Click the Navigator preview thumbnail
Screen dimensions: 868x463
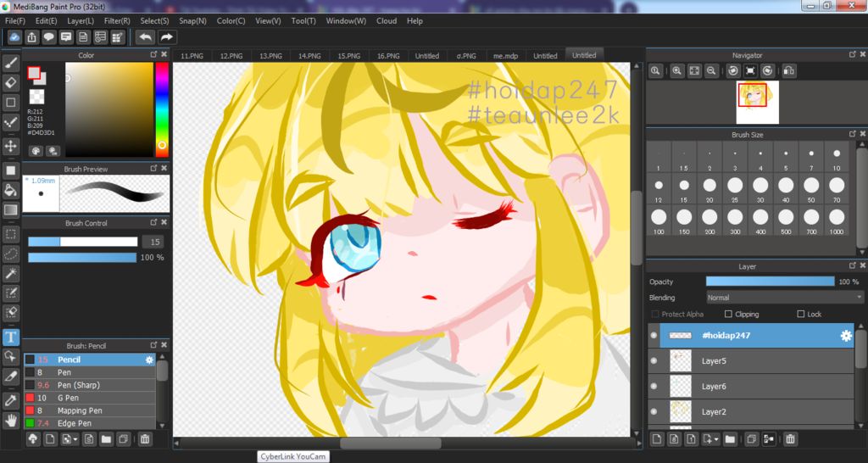click(757, 102)
